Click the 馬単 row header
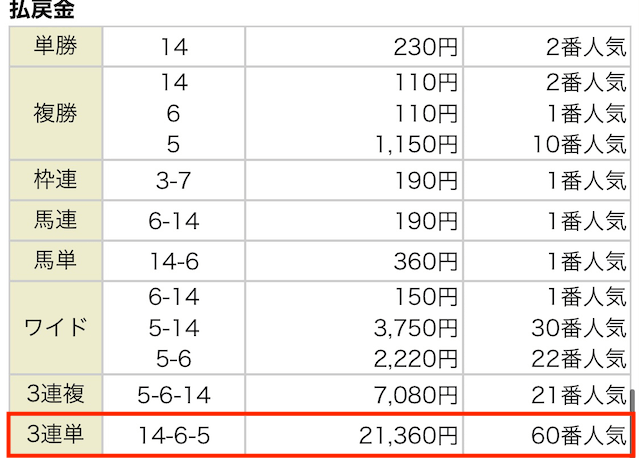Screen dimensions: 640x458 [56, 260]
